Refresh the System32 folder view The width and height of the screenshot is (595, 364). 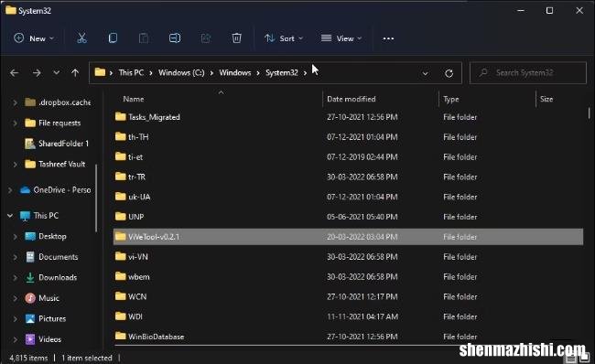pos(449,73)
